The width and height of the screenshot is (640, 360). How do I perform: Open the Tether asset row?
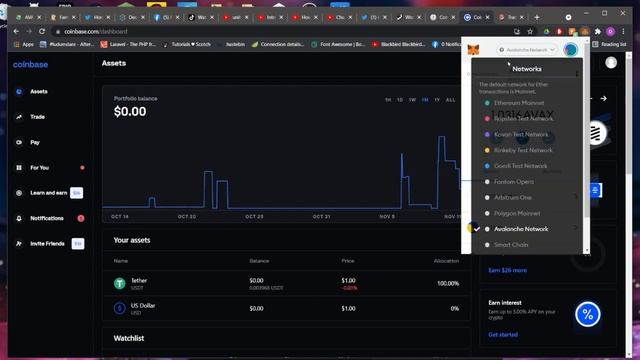click(x=286, y=283)
